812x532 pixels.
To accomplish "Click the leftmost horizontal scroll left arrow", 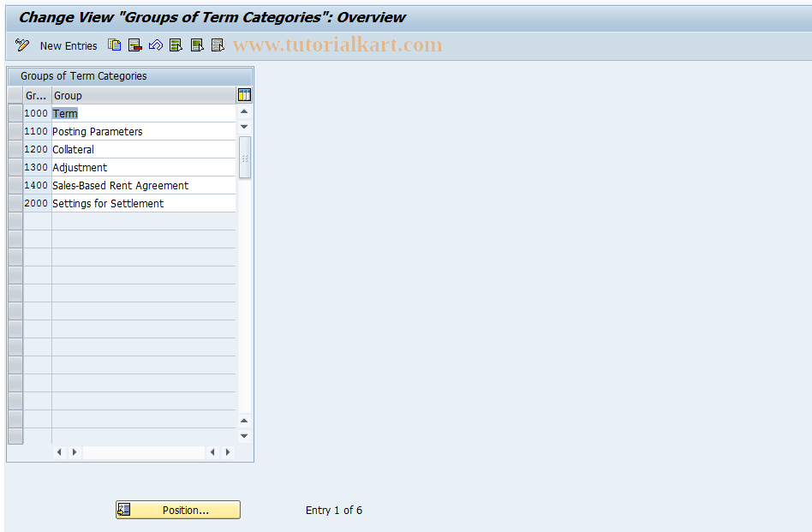I will (59, 452).
